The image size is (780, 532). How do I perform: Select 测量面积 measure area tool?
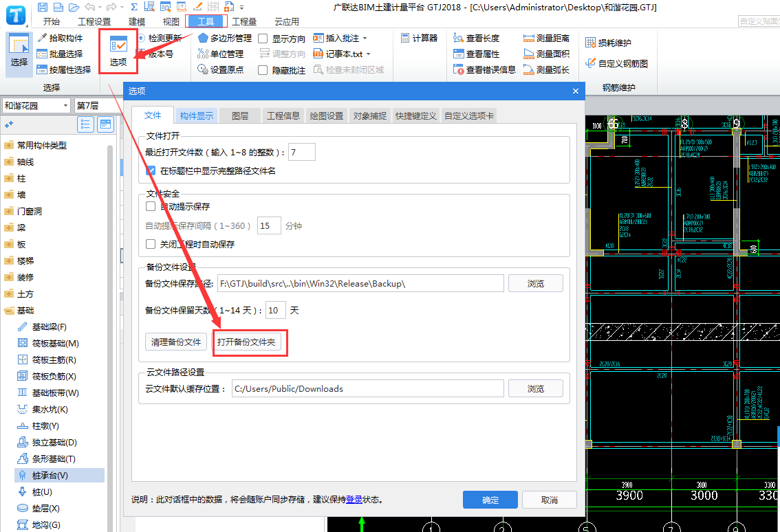click(546, 54)
